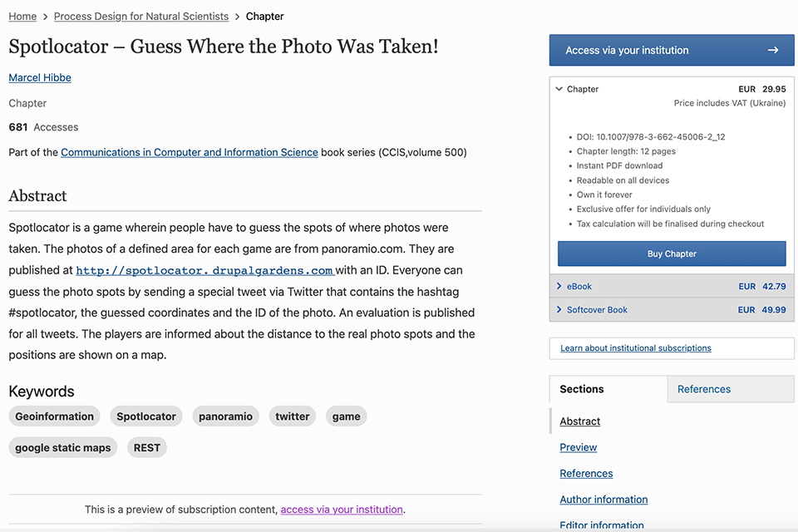The height and width of the screenshot is (532, 798).
Task: Click access via your institution preview link
Action: coord(342,510)
